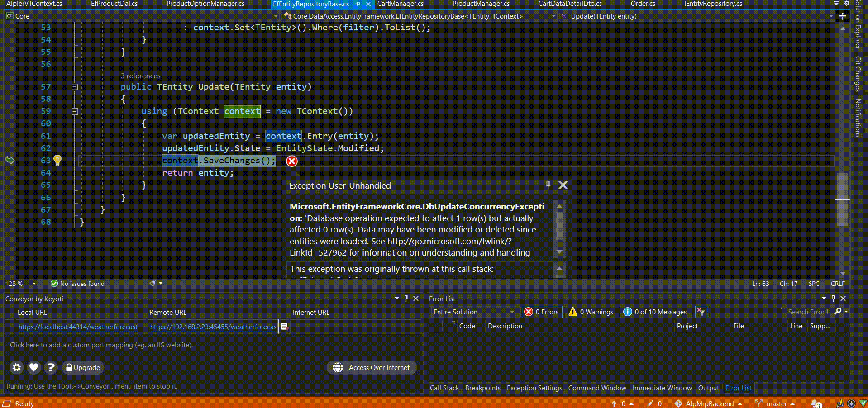Click the background tasks icon in status bar
Image resolution: width=868 pixels, height=408 pixels.
[851, 403]
